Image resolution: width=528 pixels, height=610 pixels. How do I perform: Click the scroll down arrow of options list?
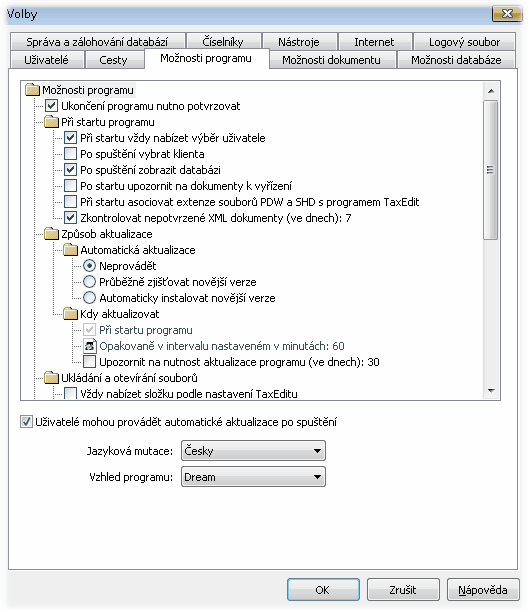point(491,391)
